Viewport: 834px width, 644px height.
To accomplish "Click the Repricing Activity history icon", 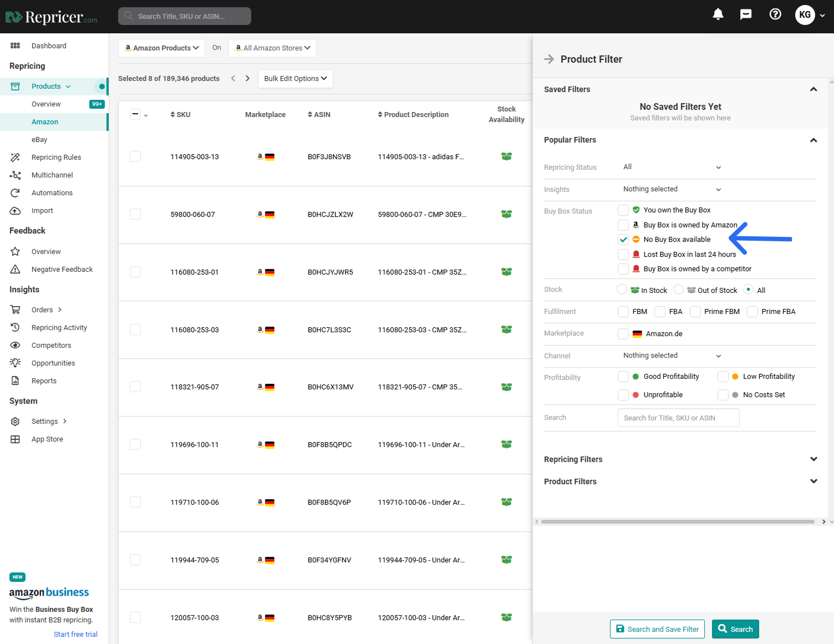I will pos(15,327).
